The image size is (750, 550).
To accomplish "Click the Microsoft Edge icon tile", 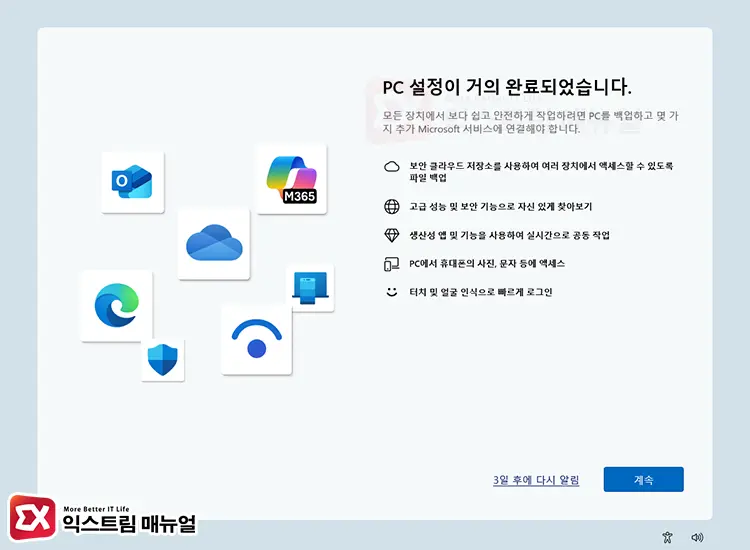I will [x=117, y=306].
